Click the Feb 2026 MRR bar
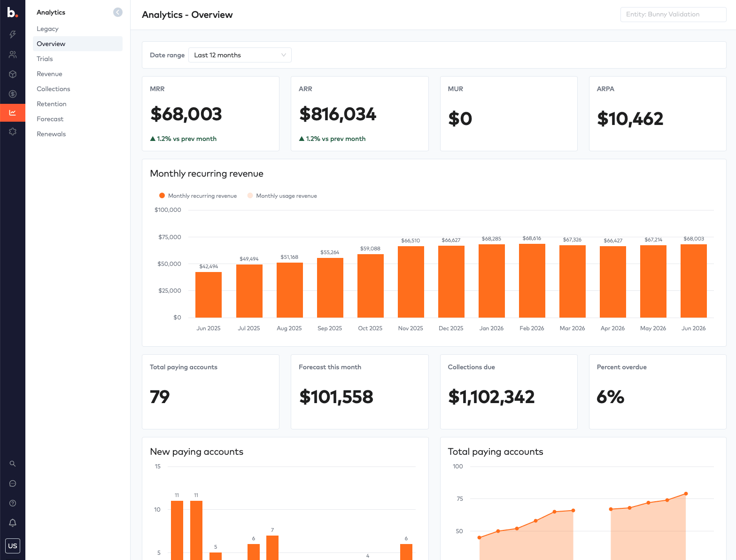The image size is (736, 560). pyautogui.click(x=532, y=280)
